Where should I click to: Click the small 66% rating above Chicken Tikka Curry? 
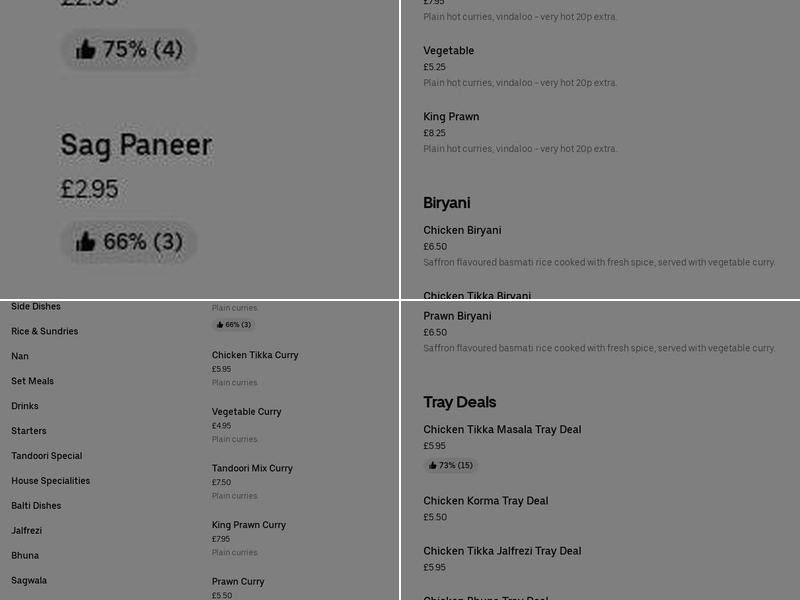point(233,325)
